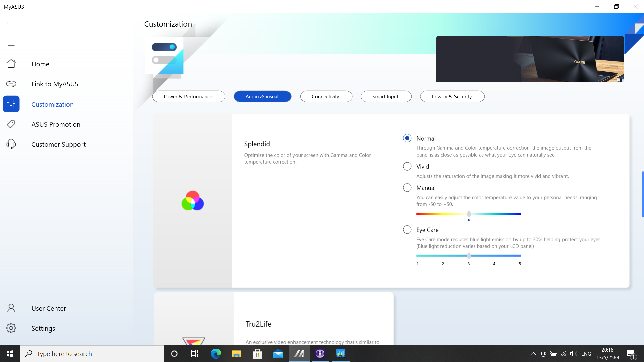
Task: Click the purple chip app taskbar icon
Action: [x=320, y=354]
